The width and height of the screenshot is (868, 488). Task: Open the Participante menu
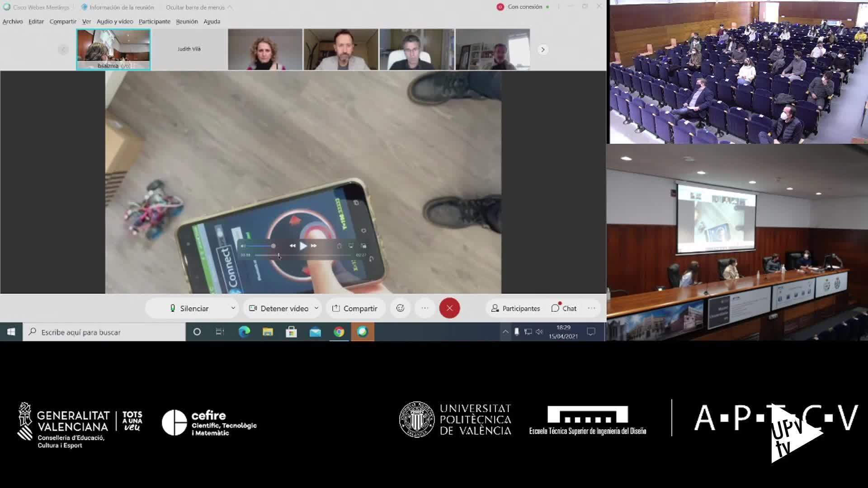(x=155, y=21)
